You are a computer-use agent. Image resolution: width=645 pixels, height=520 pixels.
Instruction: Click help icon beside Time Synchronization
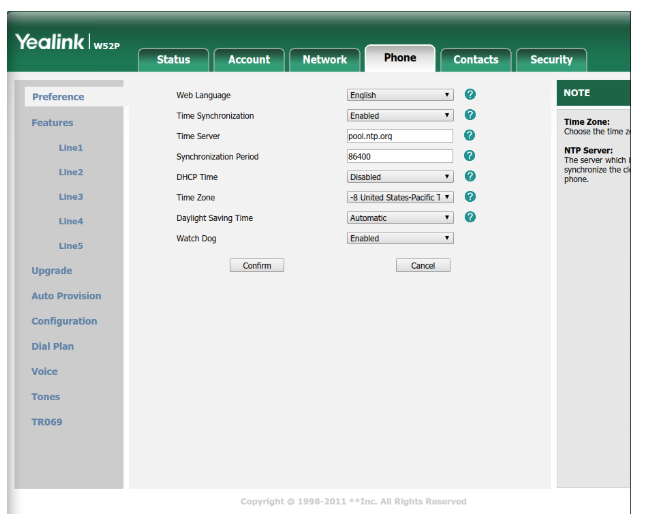[x=470, y=115]
